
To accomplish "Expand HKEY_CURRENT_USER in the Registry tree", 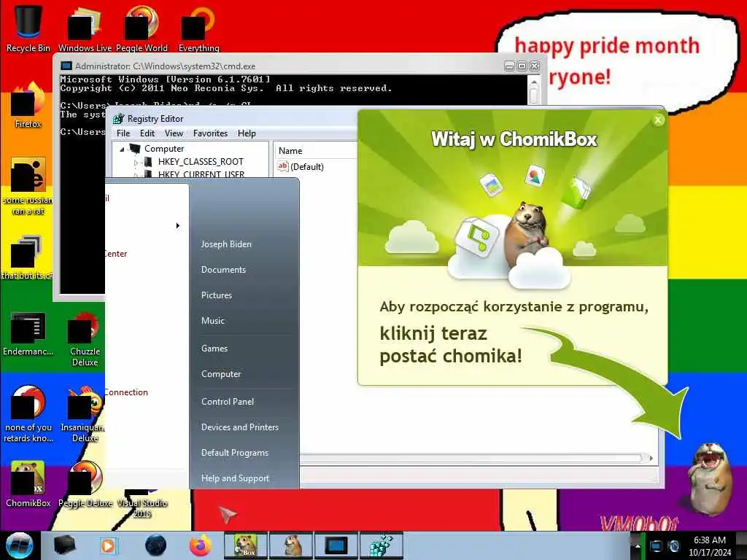I will pyautogui.click(x=136, y=175).
